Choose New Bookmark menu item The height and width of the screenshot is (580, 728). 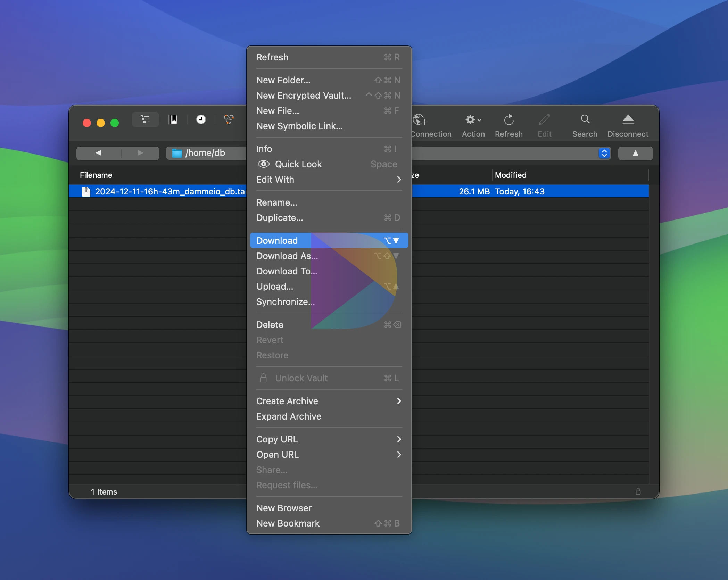tap(329, 523)
